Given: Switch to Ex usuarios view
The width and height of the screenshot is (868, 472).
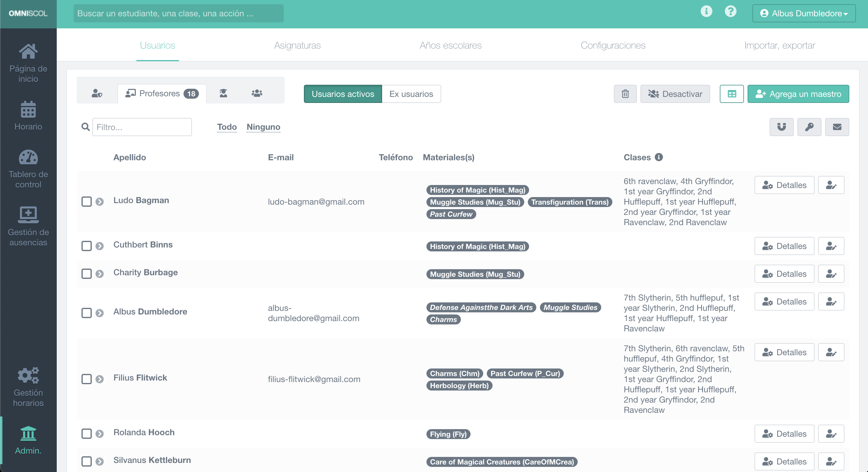Looking at the screenshot, I should pyautogui.click(x=411, y=94).
